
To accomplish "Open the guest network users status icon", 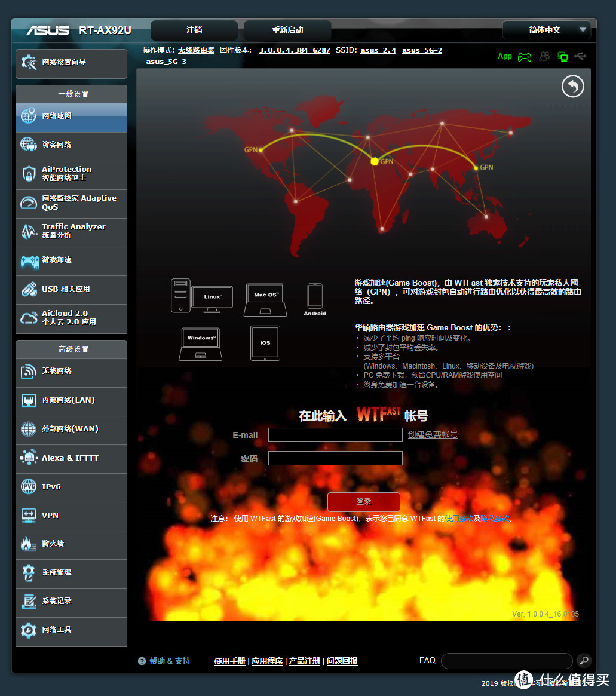I will 544,56.
